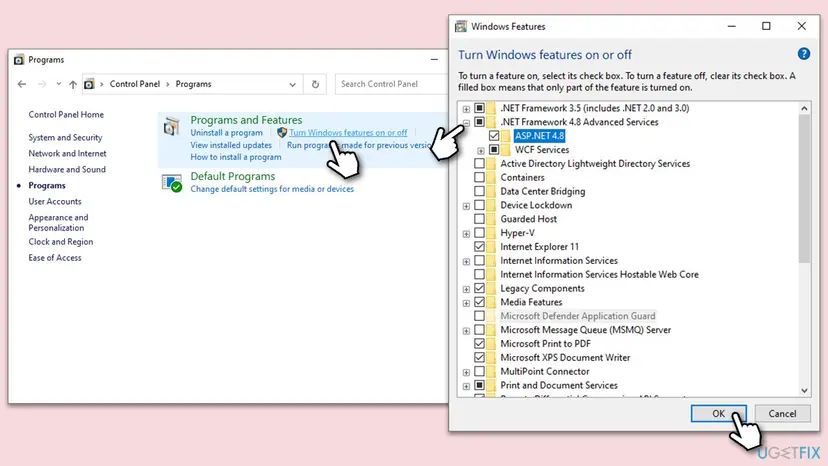Uncheck Microsoft XPS Document Writer checkbox
Viewport: 828px width, 466px height.
[479, 358]
